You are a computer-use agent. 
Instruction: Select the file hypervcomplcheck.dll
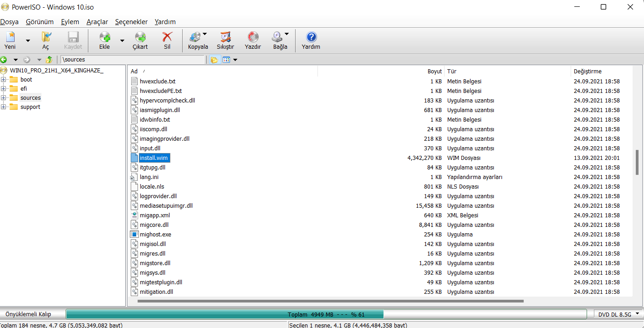point(167,100)
